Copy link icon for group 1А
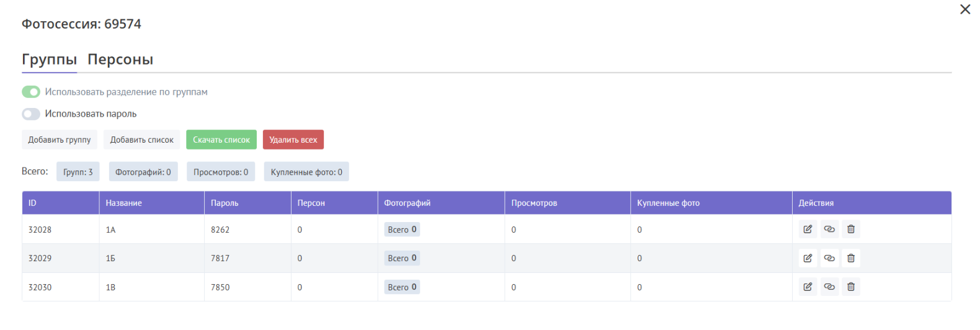The image size is (980, 330). (x=829, y=230)
